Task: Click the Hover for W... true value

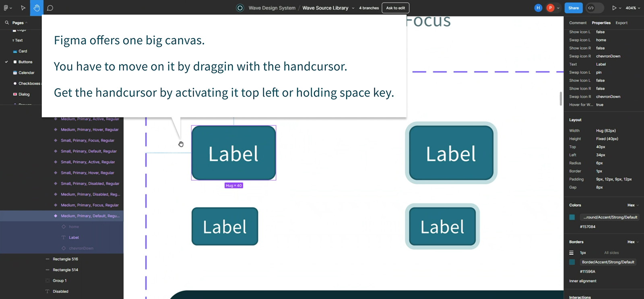Action: pyautogui.click(x=600, y=105)
